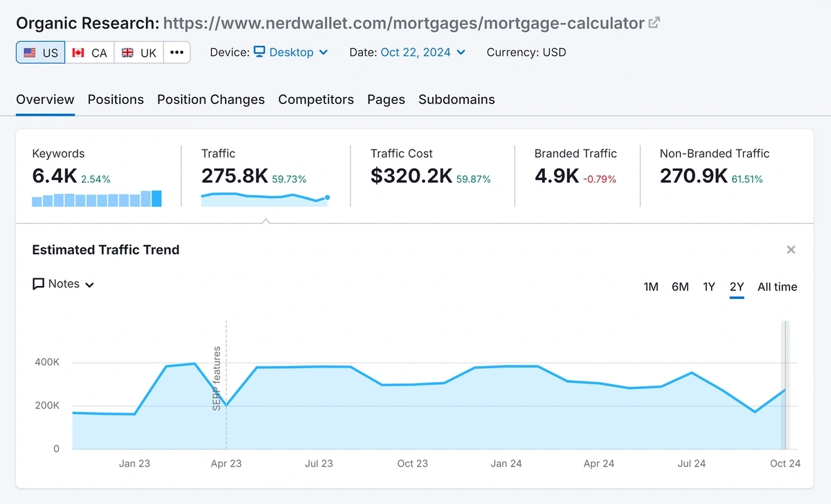831x504 pixels.
Task: Click the Estimated Traffic Trend heading
Action: (x=106, y=250)
